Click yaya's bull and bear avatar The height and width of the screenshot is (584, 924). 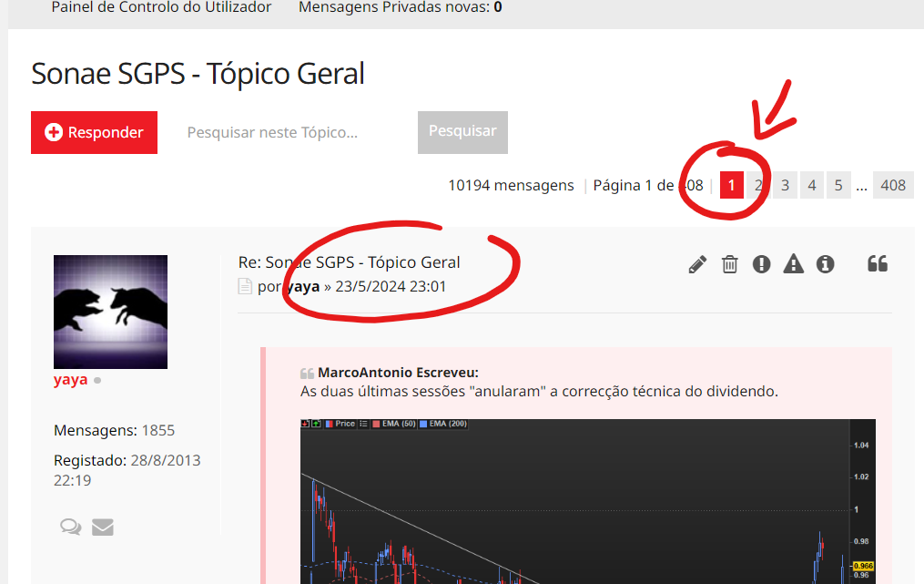111,312
